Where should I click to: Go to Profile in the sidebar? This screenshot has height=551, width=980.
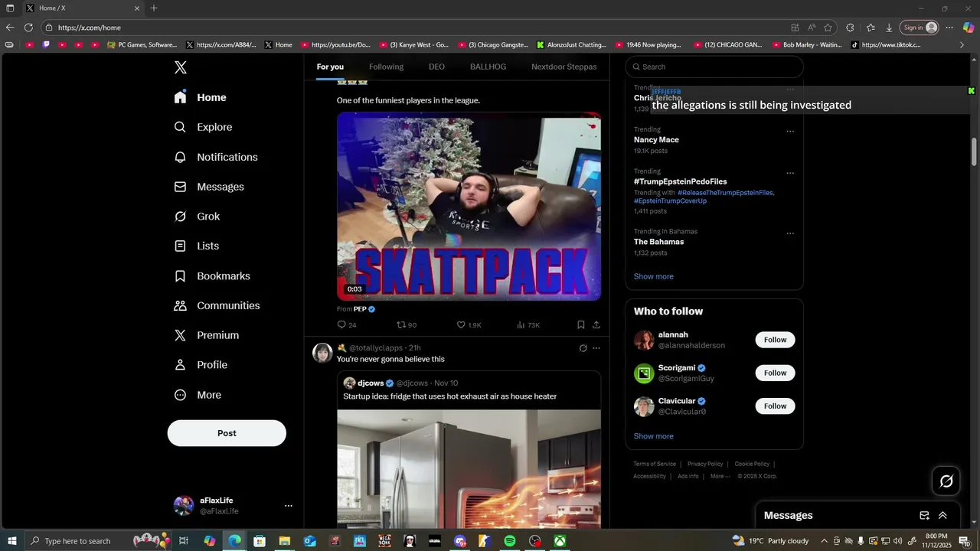click(201, 365)
